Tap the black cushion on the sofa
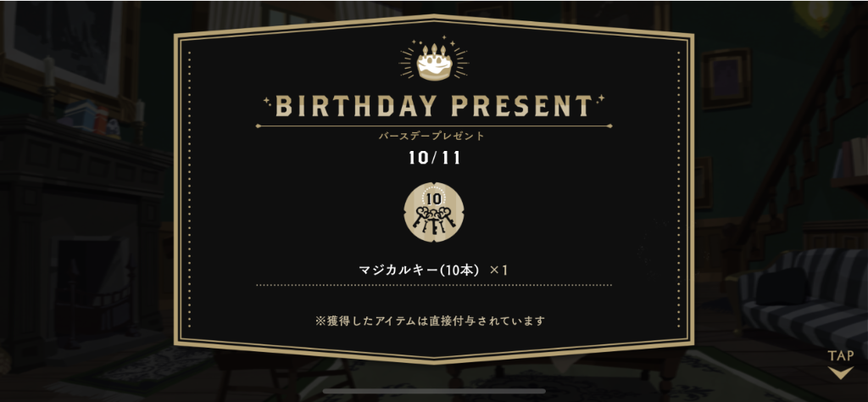 [x=782, y=287]
